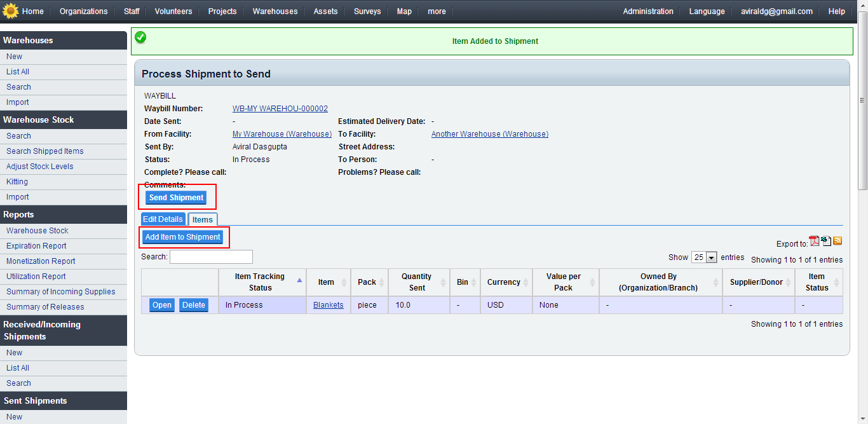The image size is (868, 424).
Task: Open Expiration Report in sidebar
Action: tap(36, 246)
